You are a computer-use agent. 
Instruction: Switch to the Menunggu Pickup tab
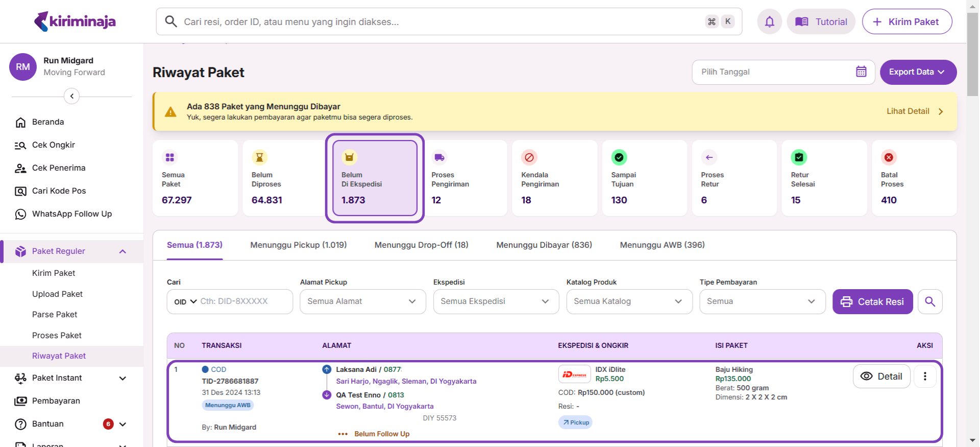[298, 245]
